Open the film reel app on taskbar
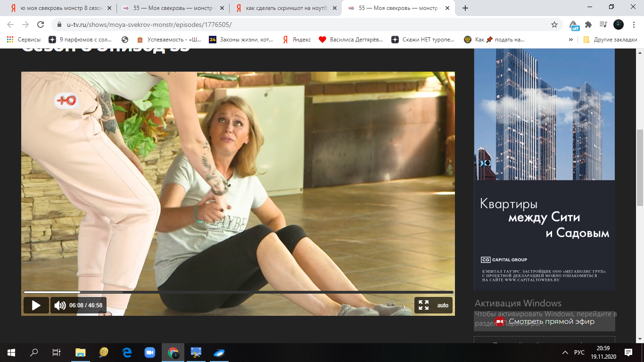 (104, 352)
